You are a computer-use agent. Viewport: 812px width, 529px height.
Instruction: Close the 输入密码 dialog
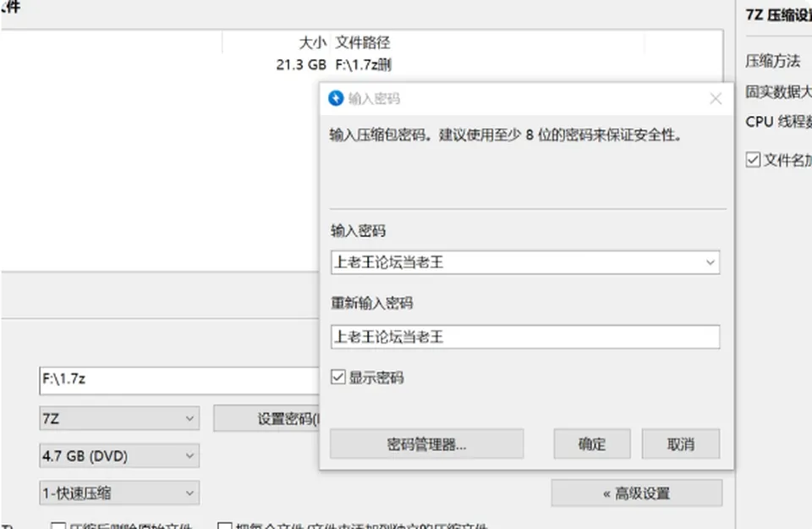click(x=716, y=98)
